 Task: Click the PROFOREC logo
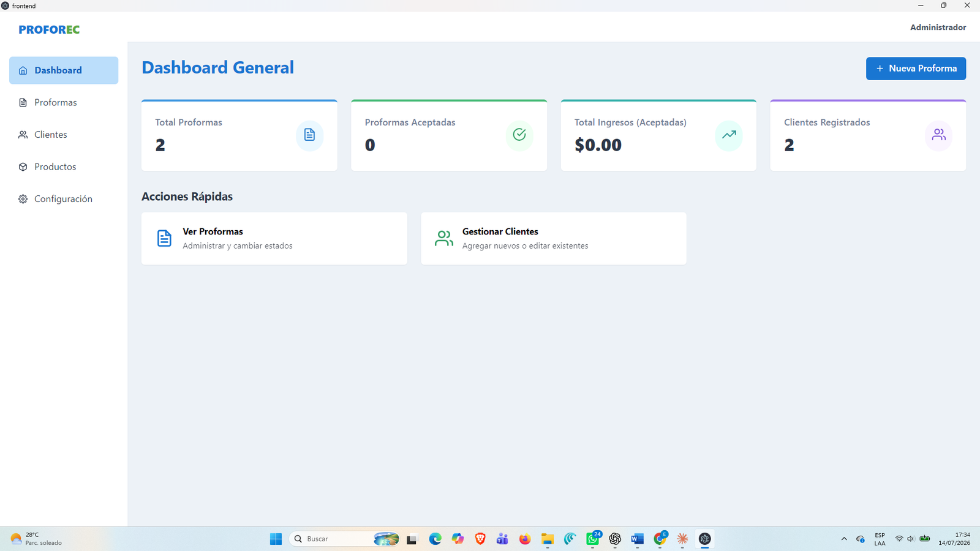coord(49,29)
